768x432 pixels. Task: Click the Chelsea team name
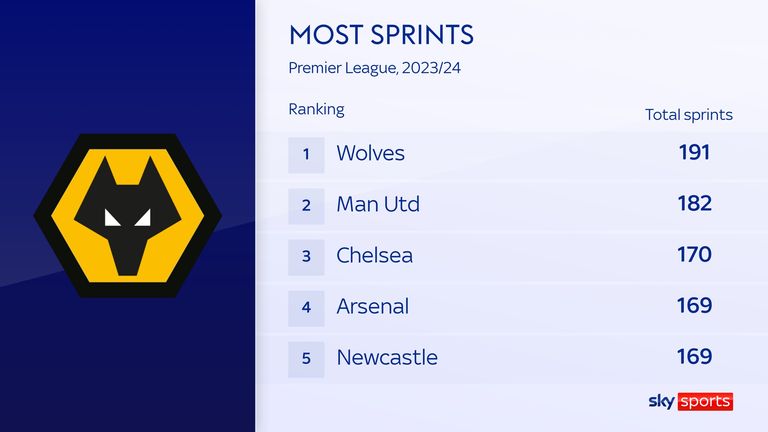(x=375, y=255)
